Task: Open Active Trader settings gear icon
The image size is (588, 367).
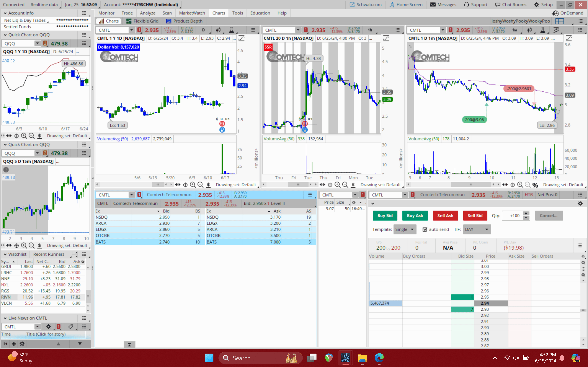Action: coord(580,203)
